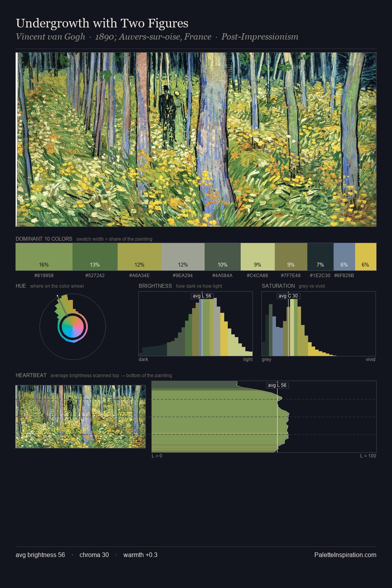Click the 'dark' axis label

click(x=143, y=359)
